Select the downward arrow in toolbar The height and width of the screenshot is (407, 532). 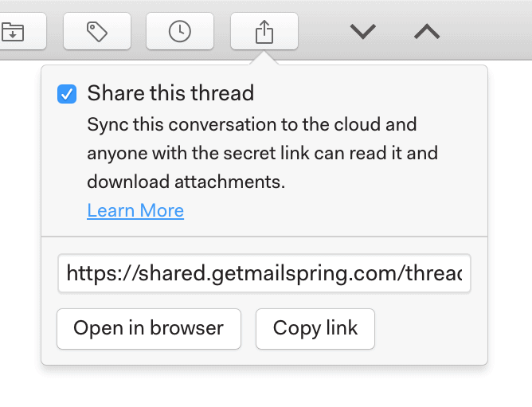click(x=362, y=32)
